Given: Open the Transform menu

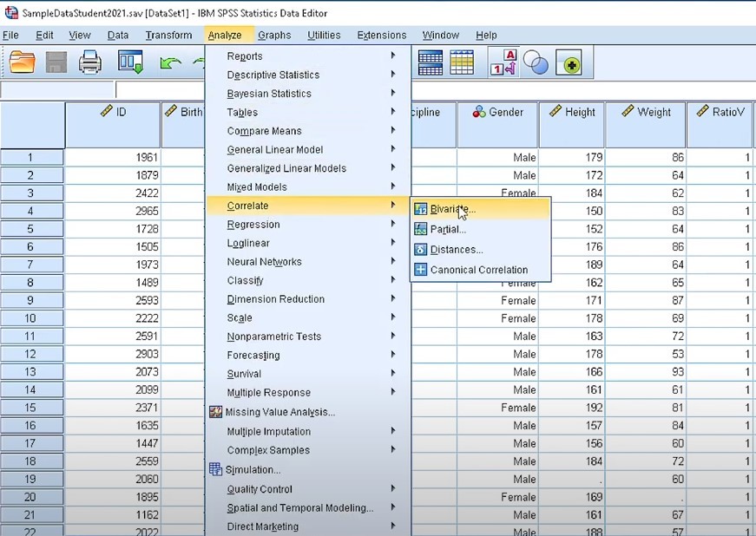Looking at the screenshot, I should [x=168, y=36].
